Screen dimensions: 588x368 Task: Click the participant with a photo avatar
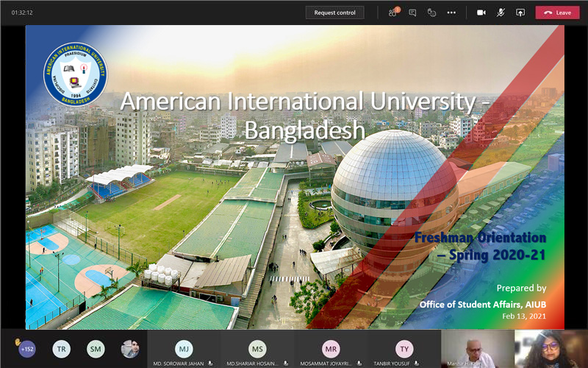coord(130,349)
